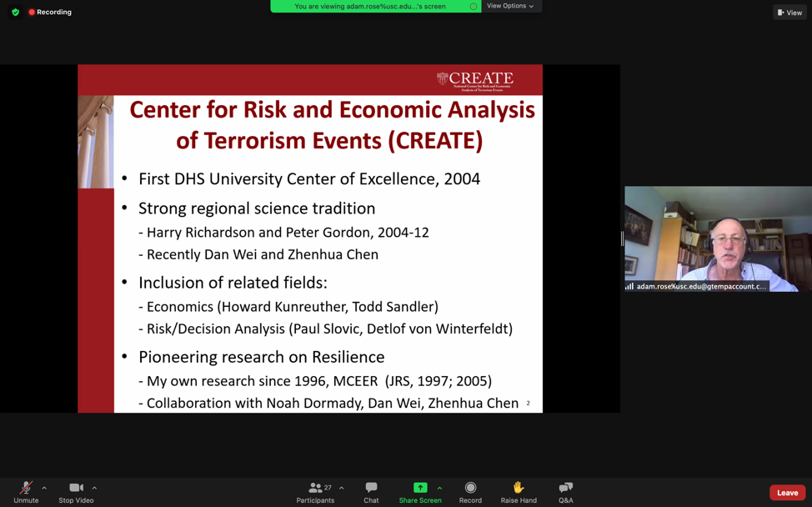Click the green indicator icon on sharing banner

click(474, 6)
